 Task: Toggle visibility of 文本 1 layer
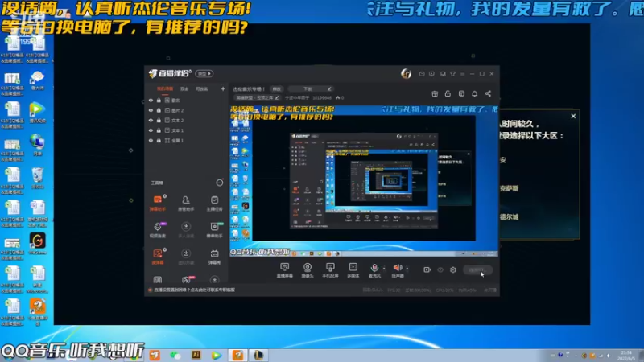click(151, 130)
